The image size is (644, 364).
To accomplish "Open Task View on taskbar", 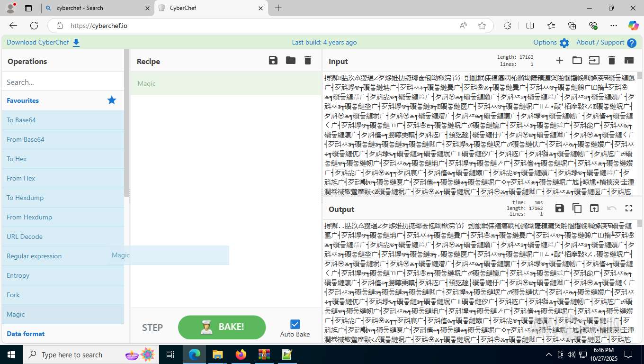I will 170,355.
